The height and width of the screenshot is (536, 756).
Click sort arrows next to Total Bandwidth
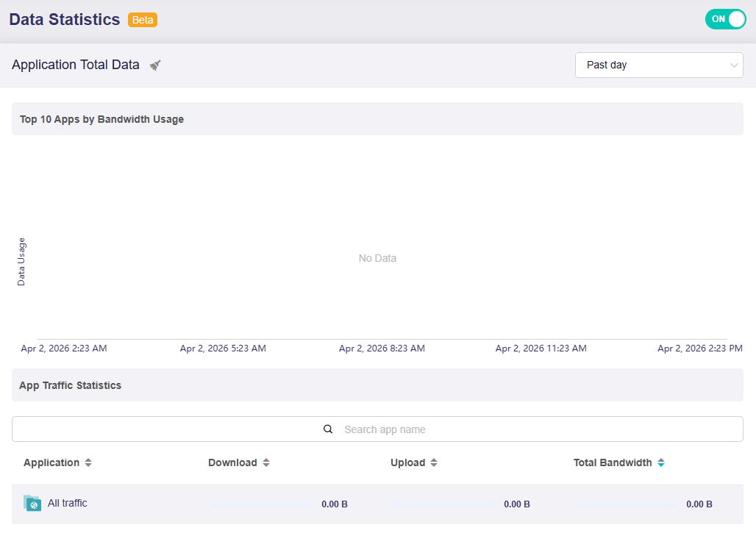point(661,463)
